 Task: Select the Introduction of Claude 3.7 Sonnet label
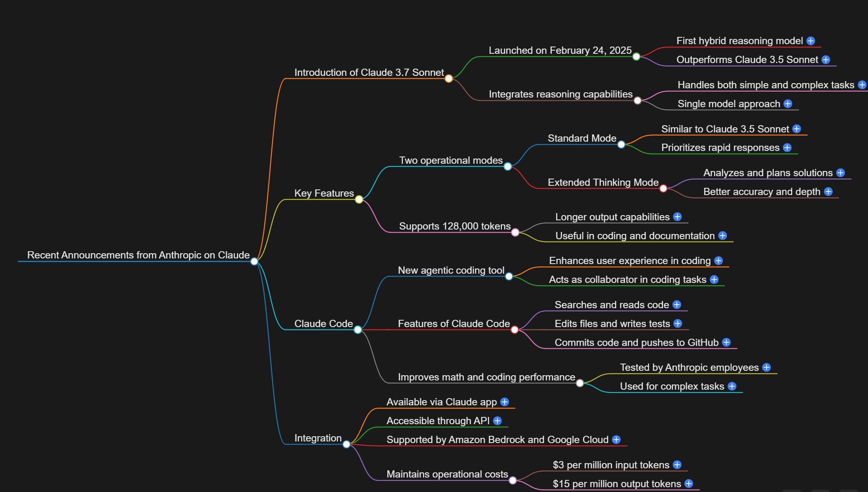click(369, 73)
